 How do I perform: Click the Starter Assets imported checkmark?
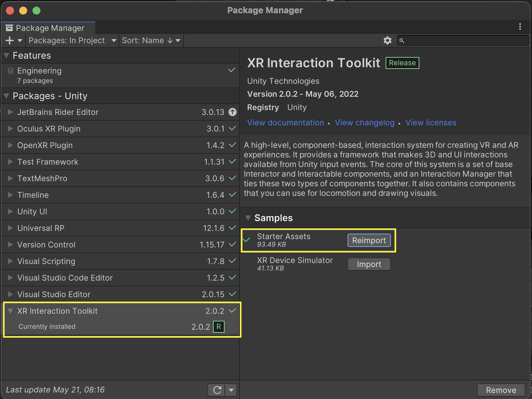pos(247,240)
